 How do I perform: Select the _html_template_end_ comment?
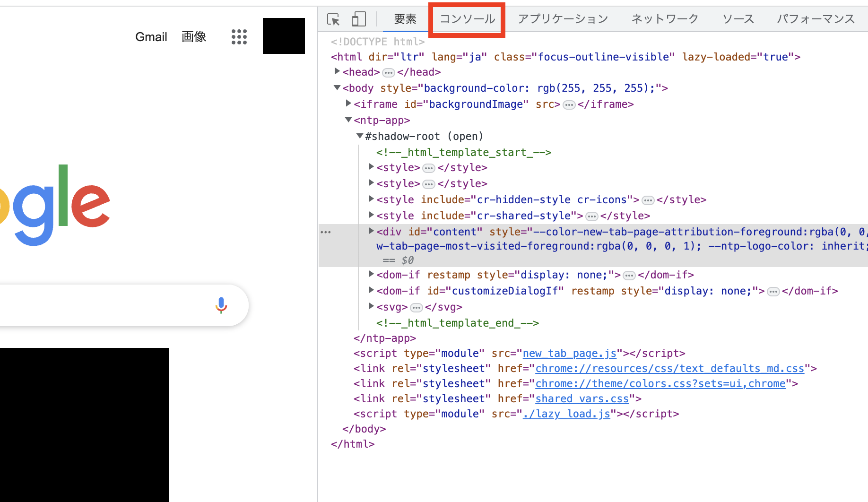point(458,323)
